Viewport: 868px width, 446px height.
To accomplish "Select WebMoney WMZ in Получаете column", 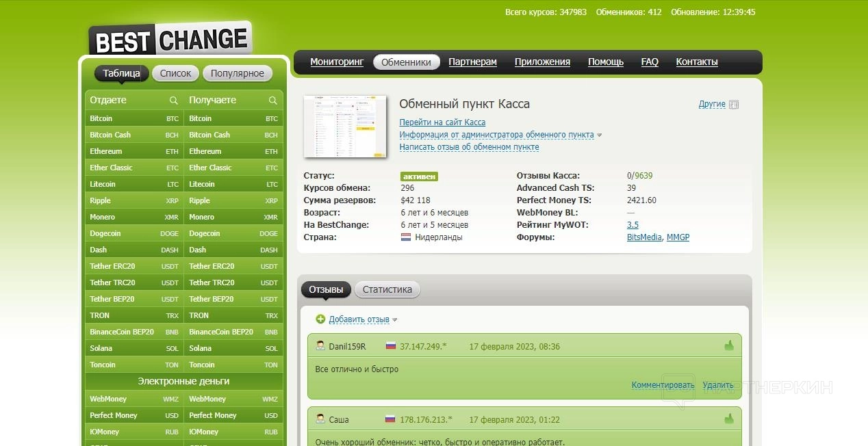I will (x=233, y=399).
